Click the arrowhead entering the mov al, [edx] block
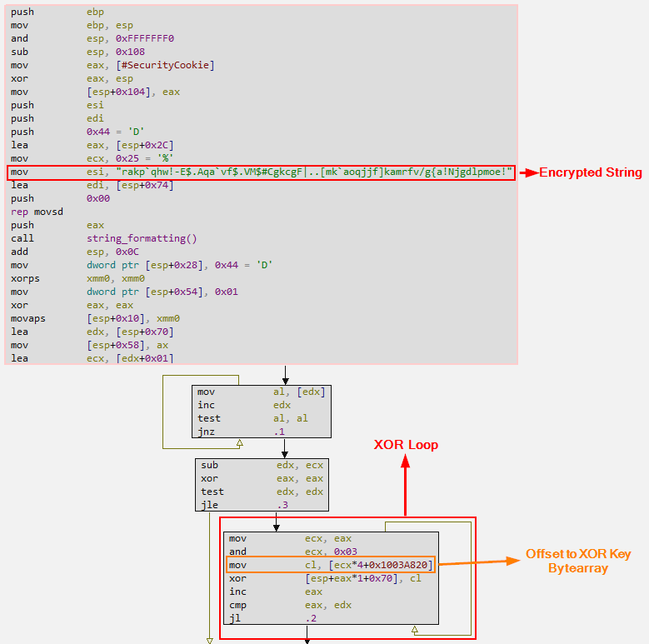This screenshot has height=644, width=649. tap(285, 379)
